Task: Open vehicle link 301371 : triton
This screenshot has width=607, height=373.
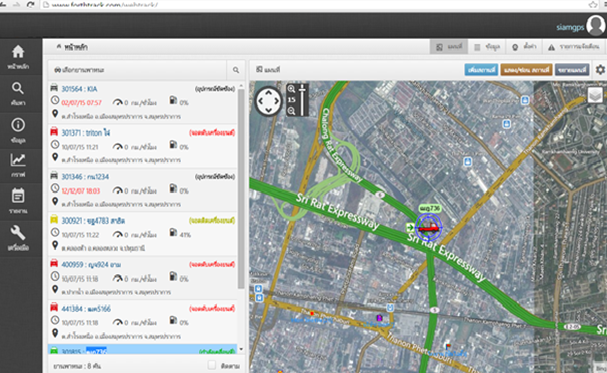Action: [x=86, y=133]
